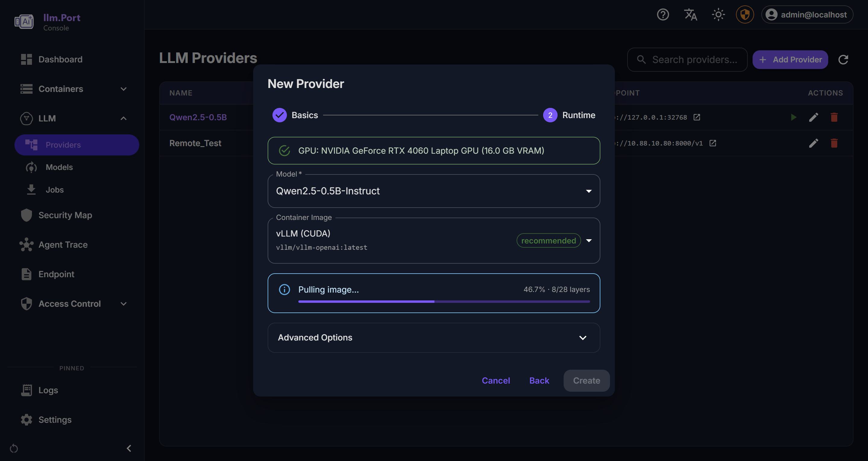Select Providers in the sidebar
This screenshot has width=868, height=461.
click(77, 145)
